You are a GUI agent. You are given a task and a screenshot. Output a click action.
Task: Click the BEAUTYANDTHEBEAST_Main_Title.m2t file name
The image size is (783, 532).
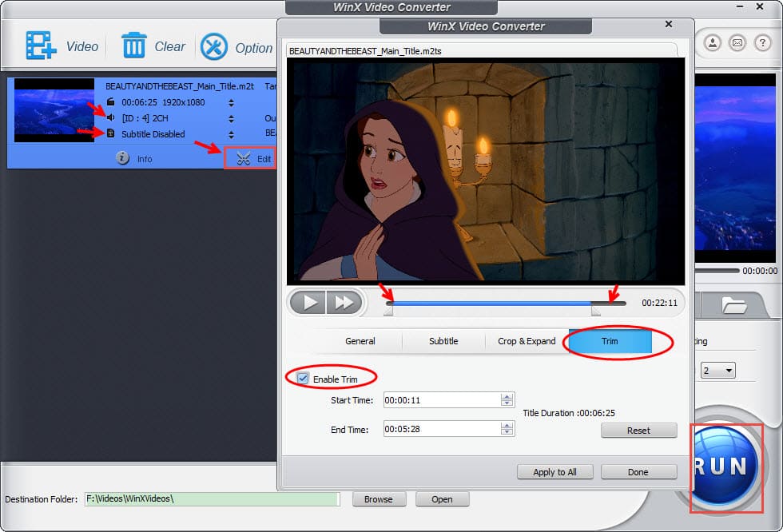click(180, 85)
